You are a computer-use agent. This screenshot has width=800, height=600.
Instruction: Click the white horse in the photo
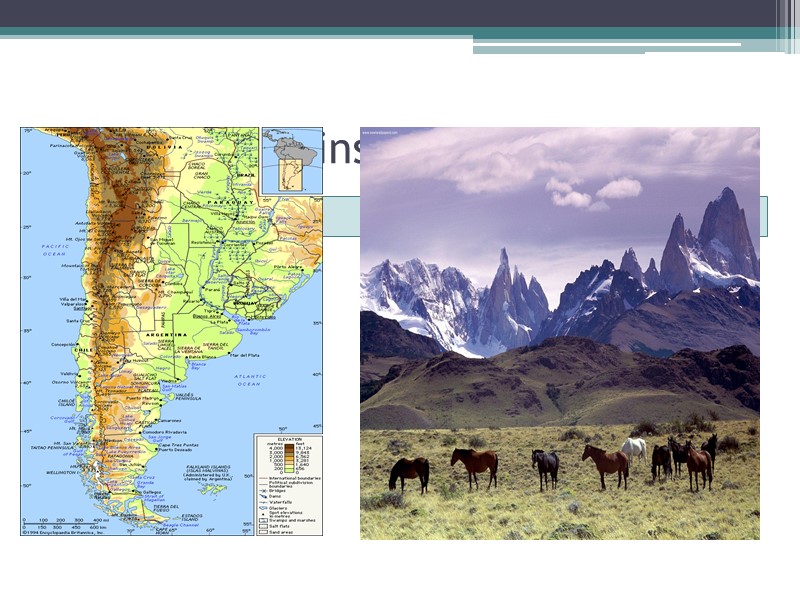pyautogui.click(x=634, y=450)
